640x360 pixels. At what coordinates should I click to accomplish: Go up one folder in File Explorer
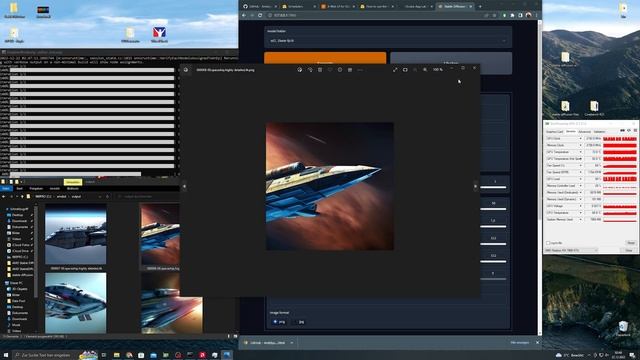coord(22,196)
